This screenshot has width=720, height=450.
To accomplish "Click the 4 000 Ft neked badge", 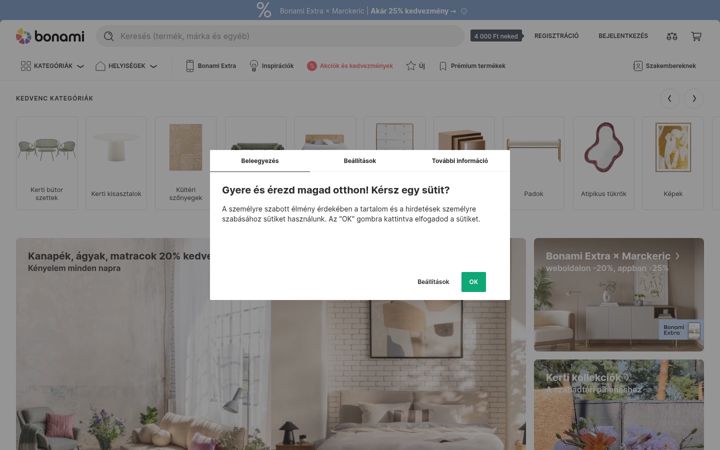I will [x=496, y=36].
